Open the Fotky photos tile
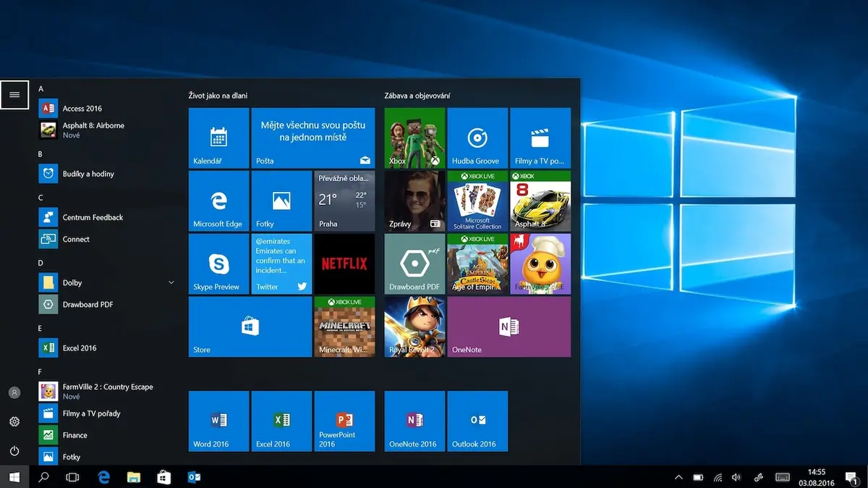Viewport: 868px width, 488px height. click(x=281, y=201)
